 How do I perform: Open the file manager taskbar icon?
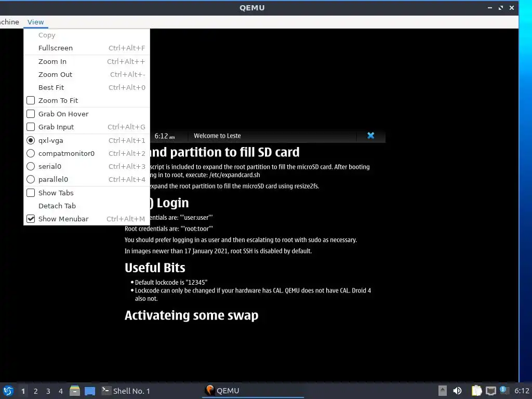(x=75, y=391)
